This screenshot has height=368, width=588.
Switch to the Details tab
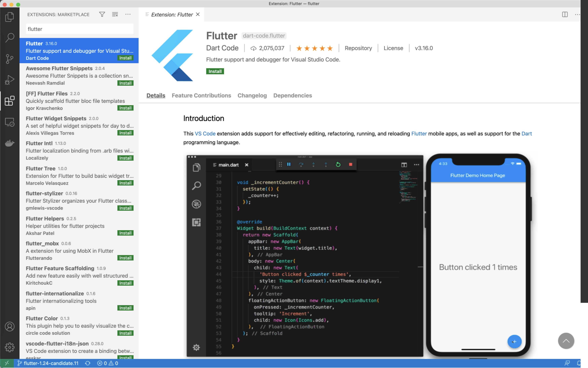(156, 95)
